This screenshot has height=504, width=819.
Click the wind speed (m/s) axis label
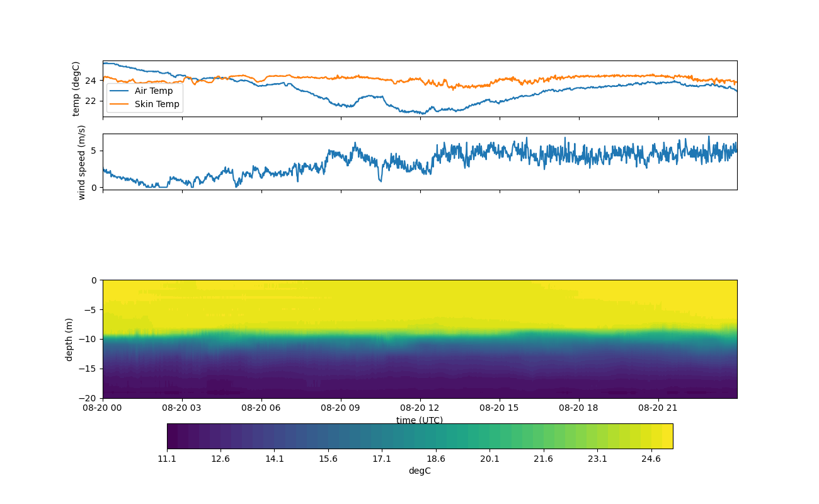(x=81, y=162)
